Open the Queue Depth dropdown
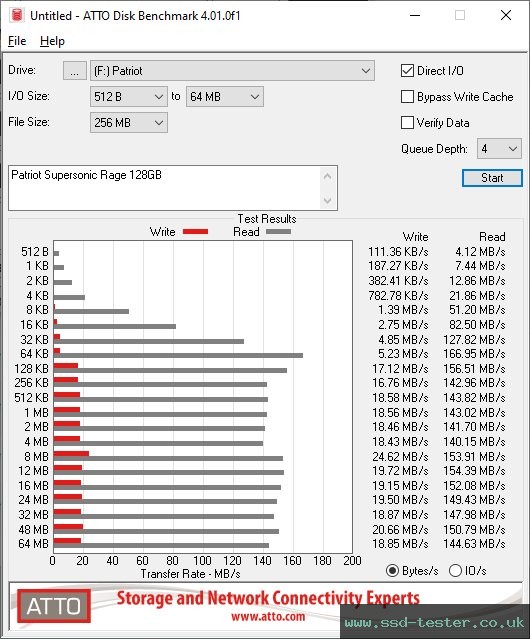Image resolution: width=530 pixels, height=639 pixels. [499, 149]
